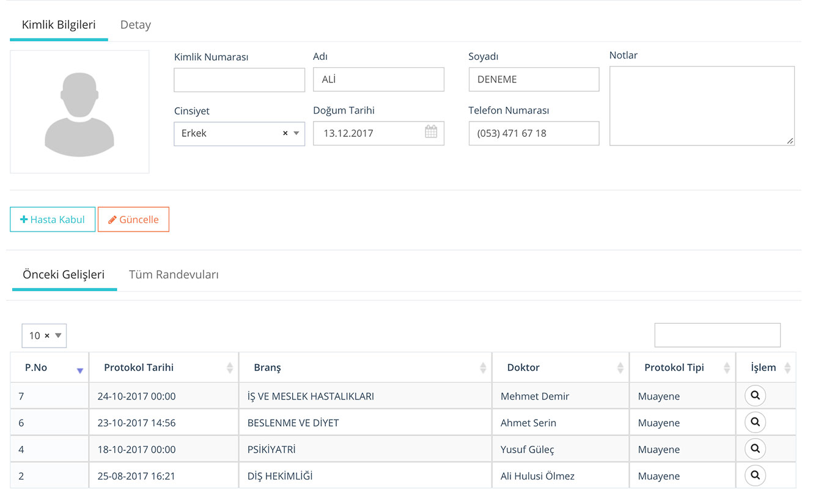The width and height of the screenshot is (813, 504).
Task: Click Muayene in Ali Hulusi Ölmez row
Action: [659, 476]
